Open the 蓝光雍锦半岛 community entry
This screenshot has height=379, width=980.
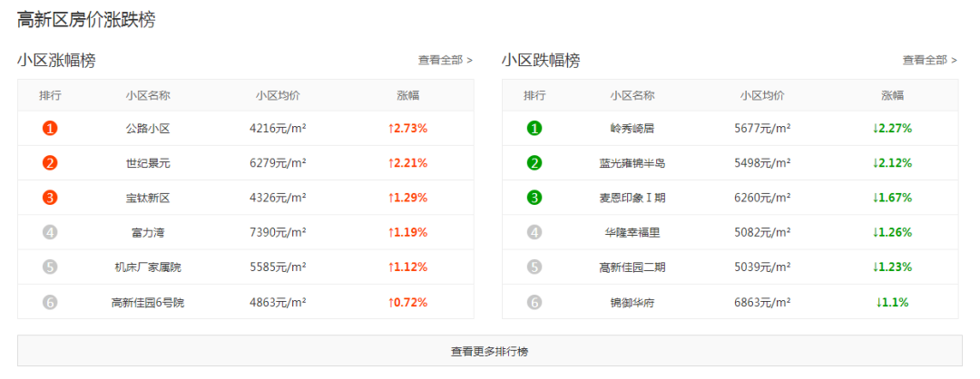[632, 163]
